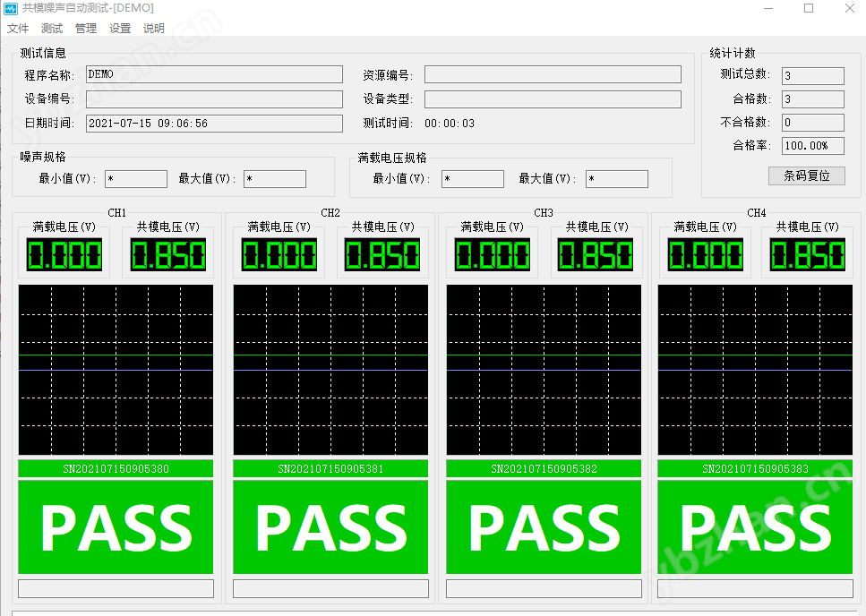
Task: Click the 设备编号 input field
Action: (214, 99)
